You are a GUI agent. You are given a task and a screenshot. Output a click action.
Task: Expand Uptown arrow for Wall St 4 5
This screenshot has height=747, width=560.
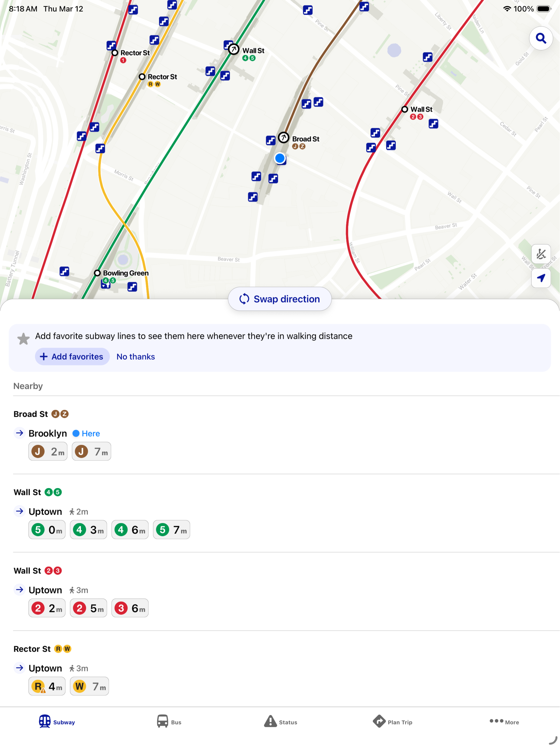20,511
